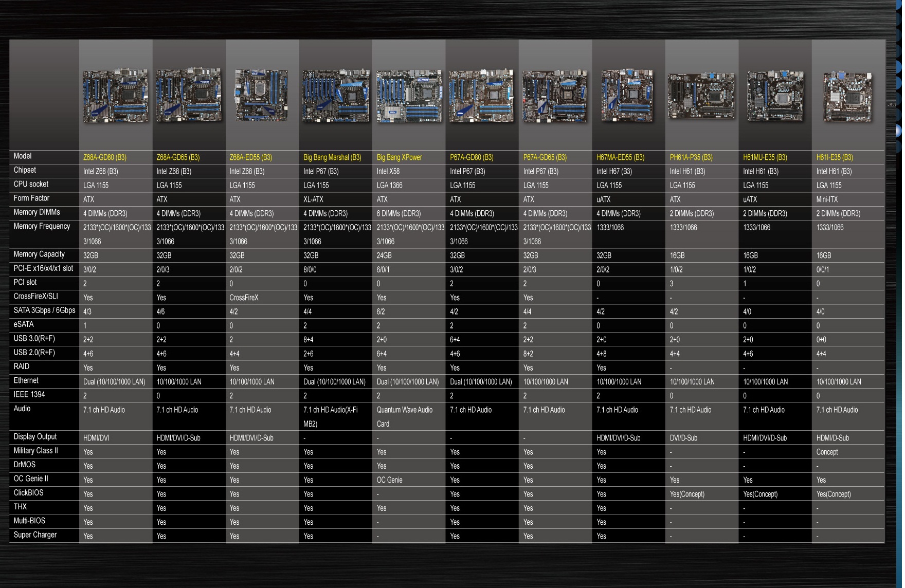Click the Z68A-ED55 (B3) motherboard photo
Screen dimensions: 905x588
click(x=261, y=96)
